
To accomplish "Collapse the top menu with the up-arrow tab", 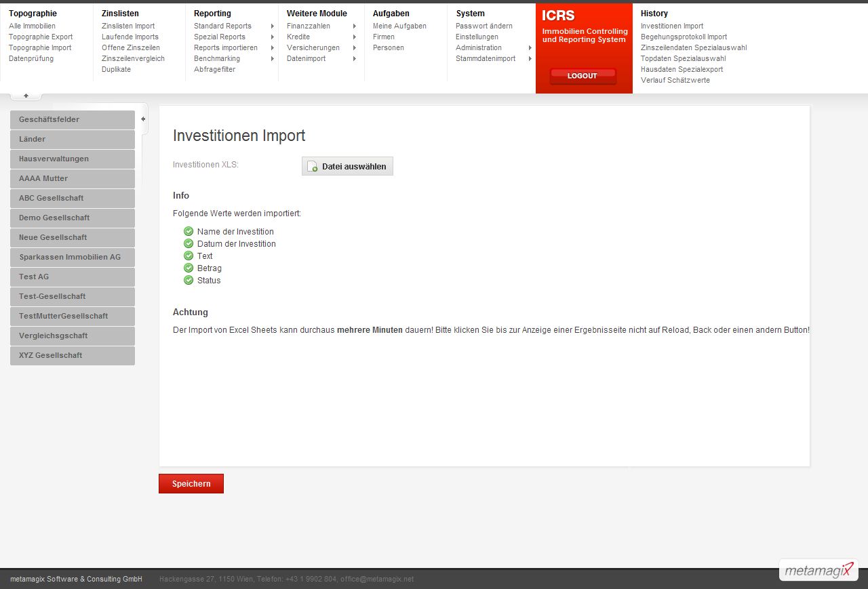I will click(x=26, y=96).
